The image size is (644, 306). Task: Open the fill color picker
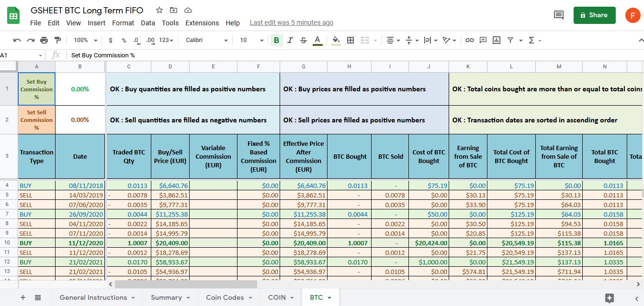tap(336, 40)
